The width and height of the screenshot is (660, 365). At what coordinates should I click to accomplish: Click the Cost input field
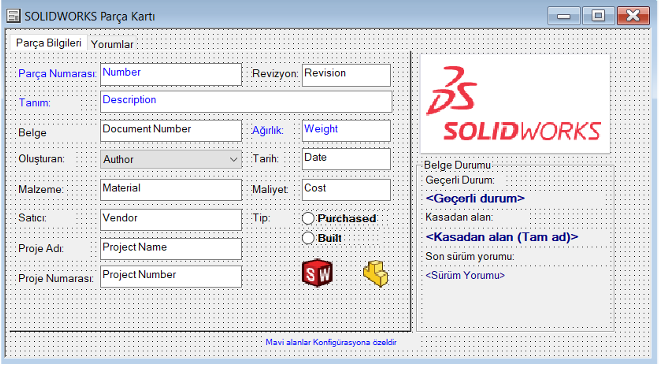click(346, 190)
